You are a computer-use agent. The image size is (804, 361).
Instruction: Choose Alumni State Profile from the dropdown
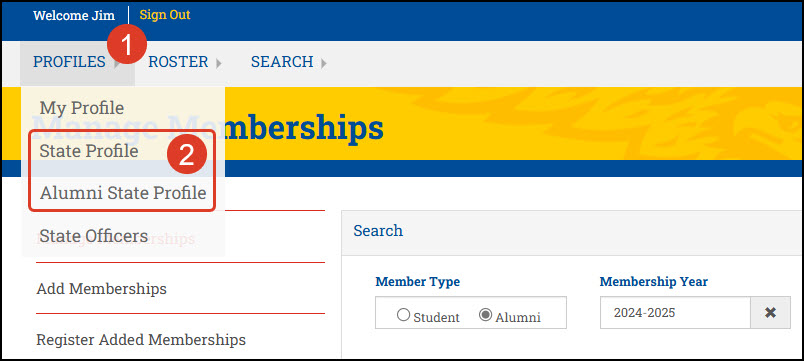pos(123,193)
